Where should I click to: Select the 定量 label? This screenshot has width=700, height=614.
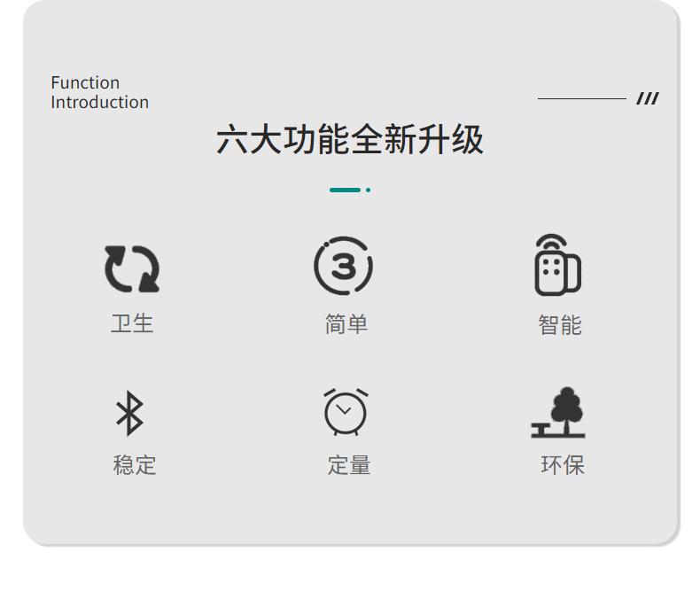click(348, 465)
